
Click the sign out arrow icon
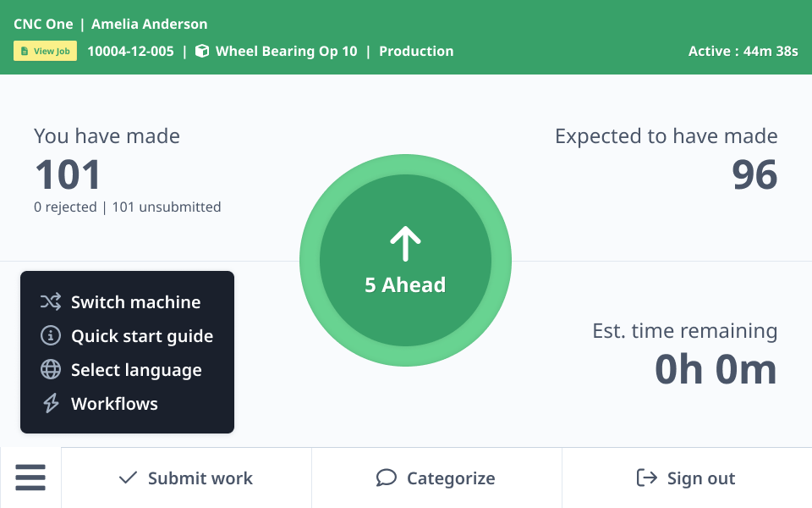pyautogui.click(x=647, y=478)
